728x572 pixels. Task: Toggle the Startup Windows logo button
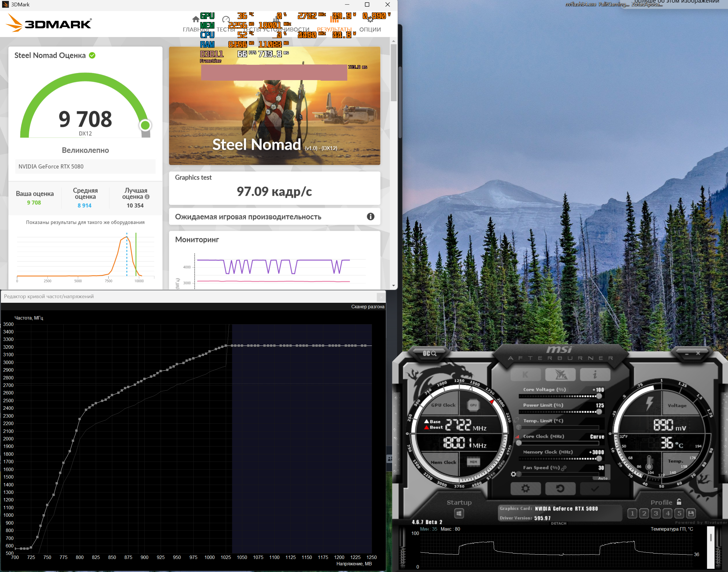point(459,513)
